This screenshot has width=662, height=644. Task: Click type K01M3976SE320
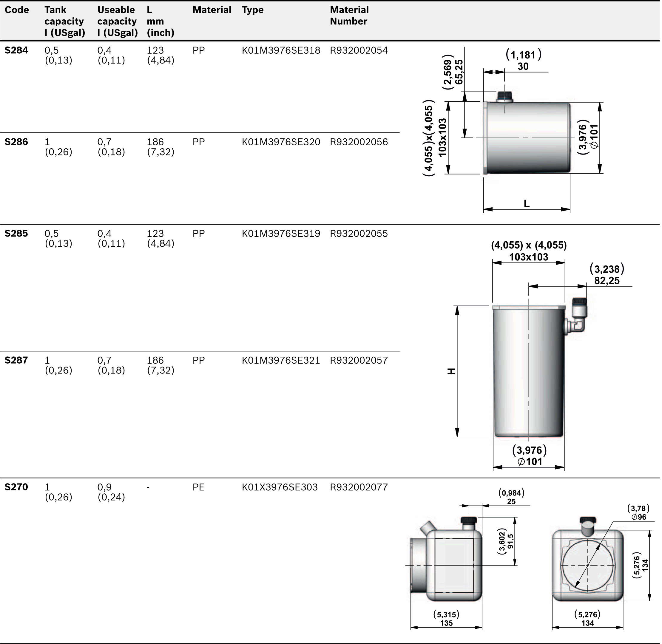[x=281, y=142]
